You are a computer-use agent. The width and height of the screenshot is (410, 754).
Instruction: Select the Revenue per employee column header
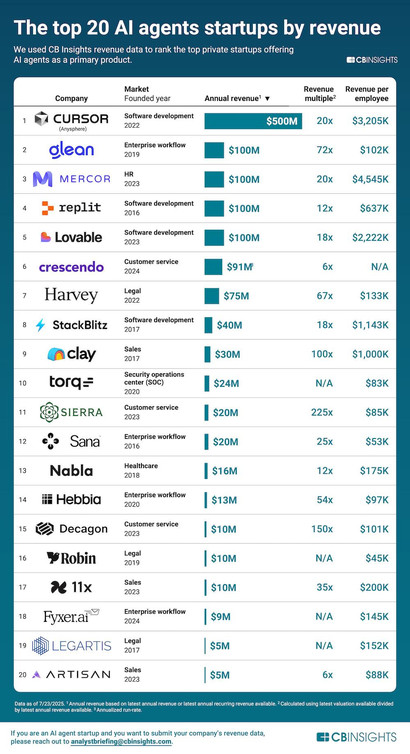[367, 93]
